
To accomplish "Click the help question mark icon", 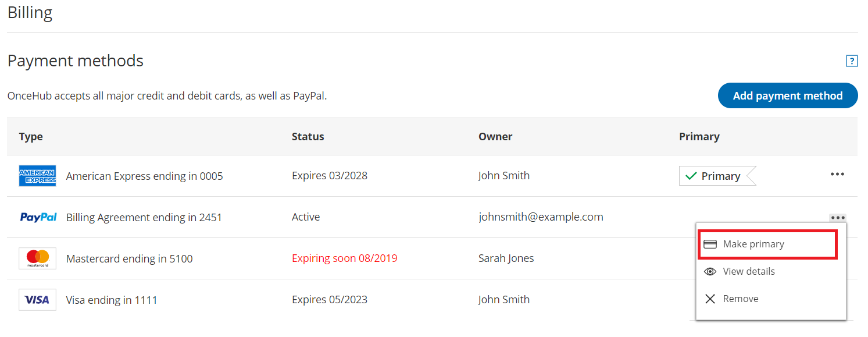I will point(852,61).
